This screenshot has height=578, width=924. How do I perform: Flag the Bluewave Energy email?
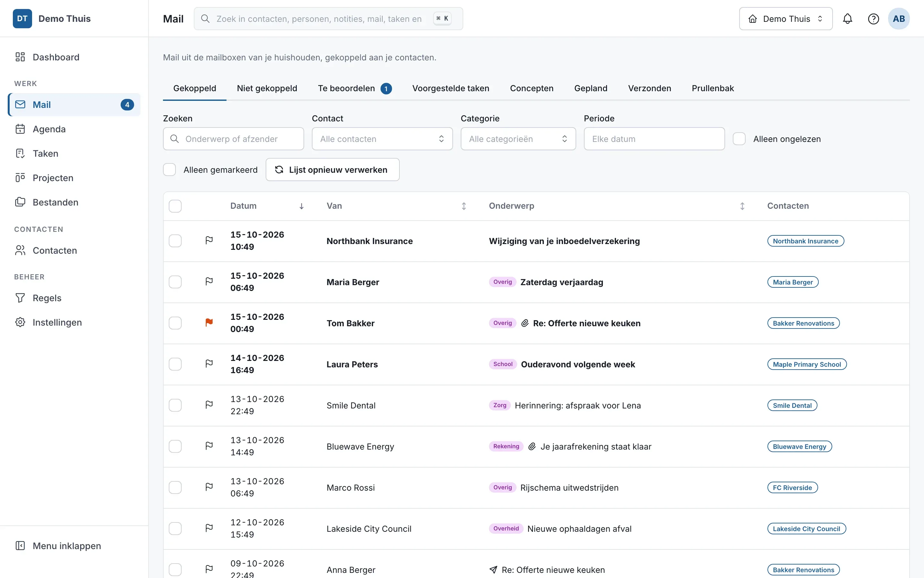[209, 446]
